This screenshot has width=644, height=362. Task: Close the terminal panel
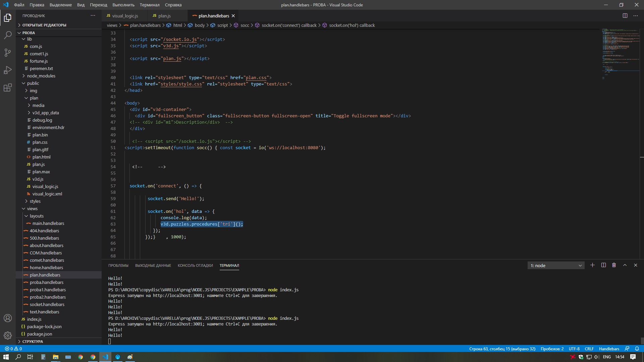(x=635, y=265)
